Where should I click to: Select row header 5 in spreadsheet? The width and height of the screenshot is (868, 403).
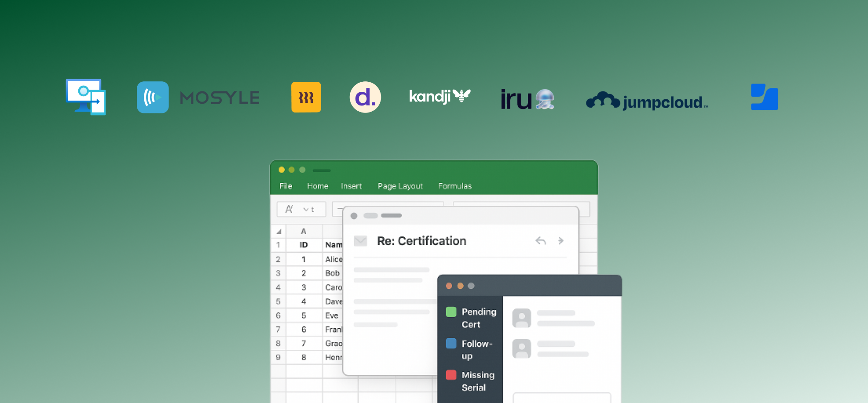click(x=278, y=301)
